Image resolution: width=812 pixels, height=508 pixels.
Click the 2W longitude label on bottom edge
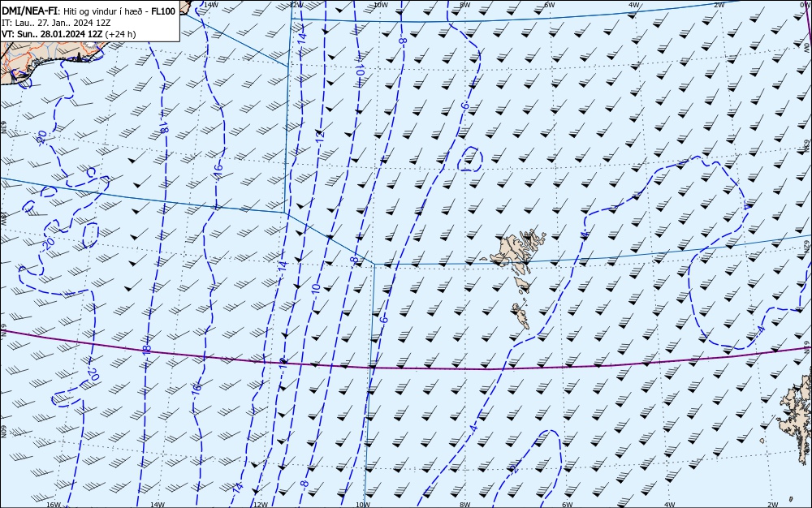coord(773,505)
